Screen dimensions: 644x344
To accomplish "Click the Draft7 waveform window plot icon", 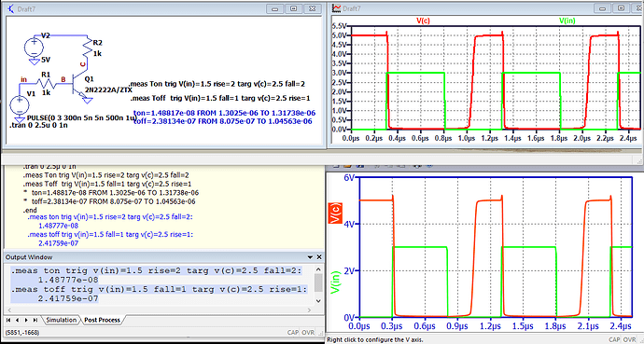I will pyautogui.click(x=336, y=8).
